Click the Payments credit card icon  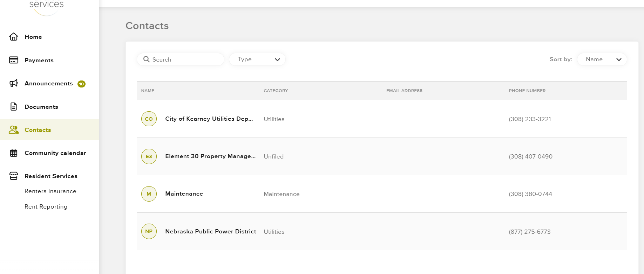point(14,60)
